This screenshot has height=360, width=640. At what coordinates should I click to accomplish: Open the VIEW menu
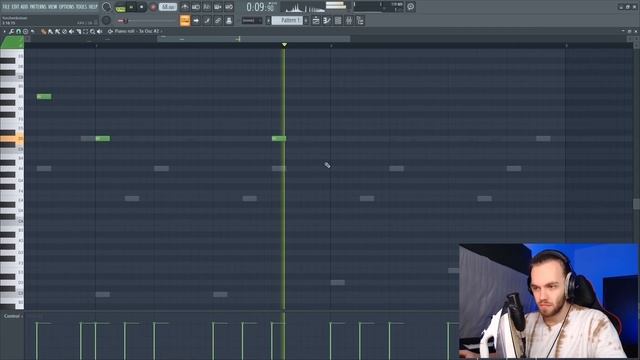pos(53,7)
